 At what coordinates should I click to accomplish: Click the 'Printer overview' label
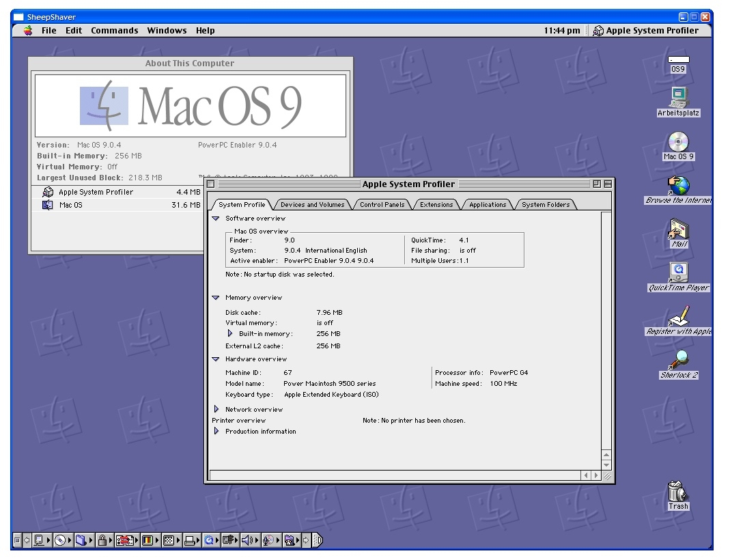click(239, 421)
